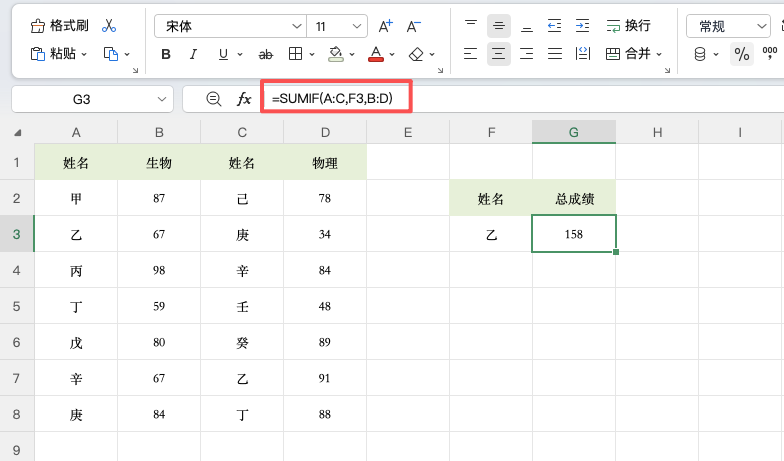784x461 pixels.
Task: Select cell C6 containing 癸
Action: [x=242, y=342]
